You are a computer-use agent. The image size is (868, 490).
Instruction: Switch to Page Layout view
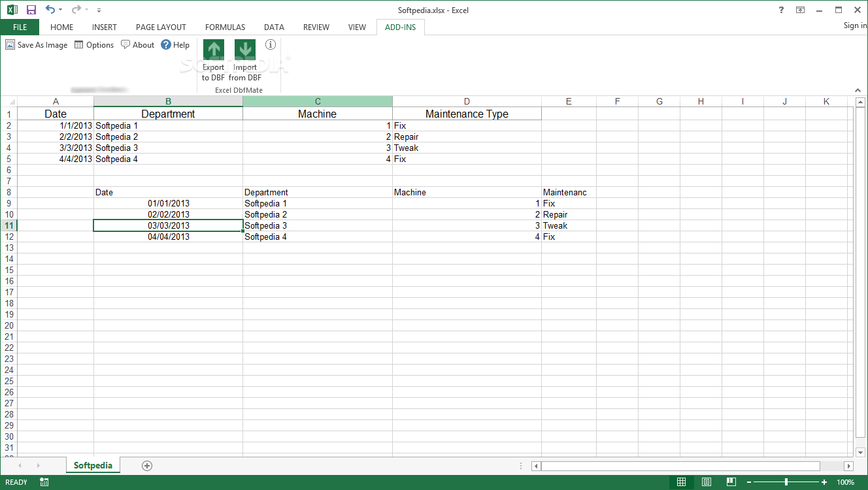tap(707, 482)
